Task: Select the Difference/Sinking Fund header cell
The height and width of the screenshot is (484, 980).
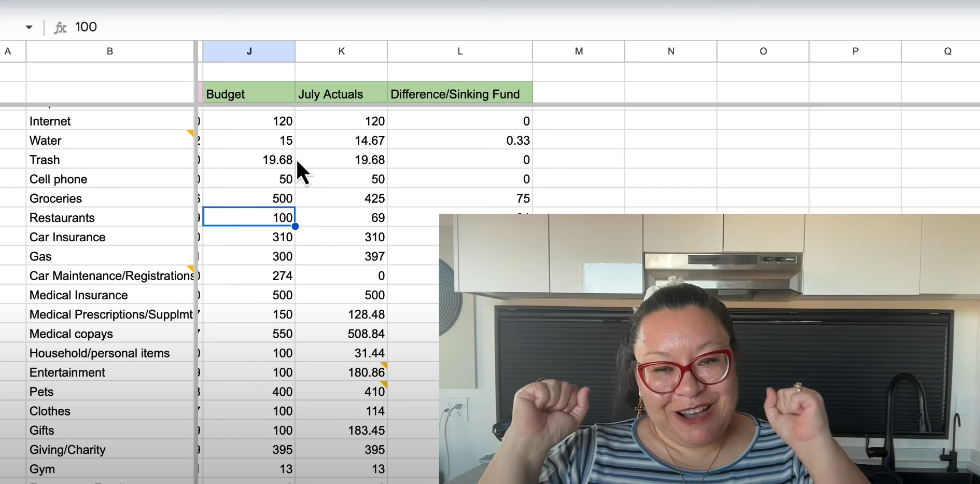Action: 459,93
